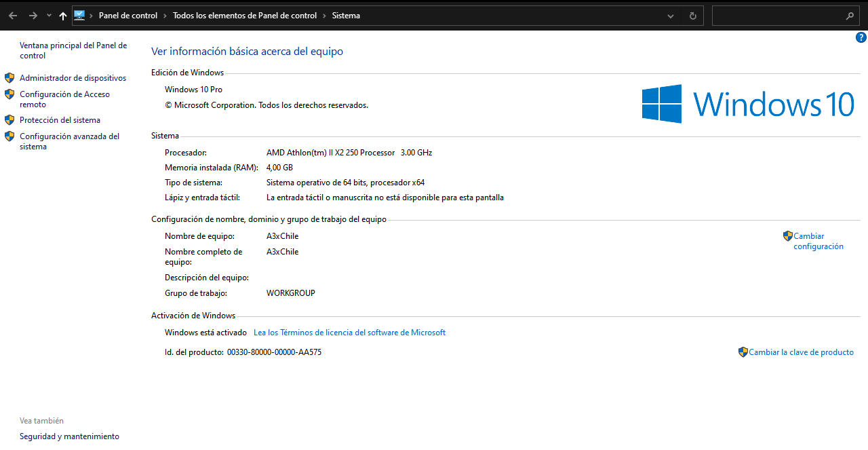Open "Ventana principal del Panel de control"

click(73, 50)
